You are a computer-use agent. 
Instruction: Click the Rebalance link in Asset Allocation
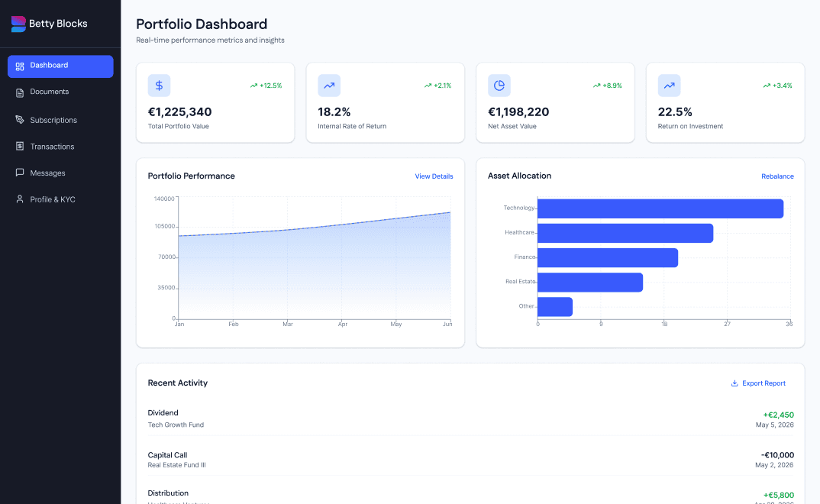coord(777,176)
